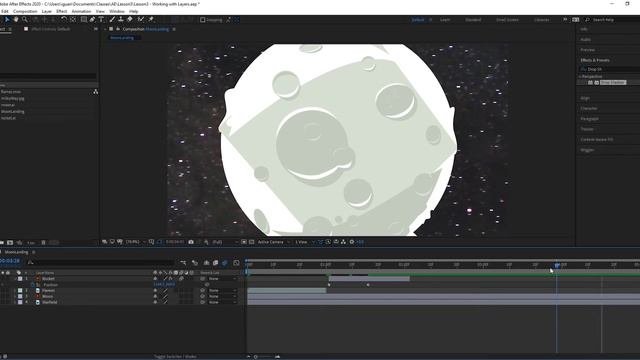The width and height of the screenshot is (640, 360).
Task: Select the Puppet Pin tool
Action: click(x=151, y=19)
